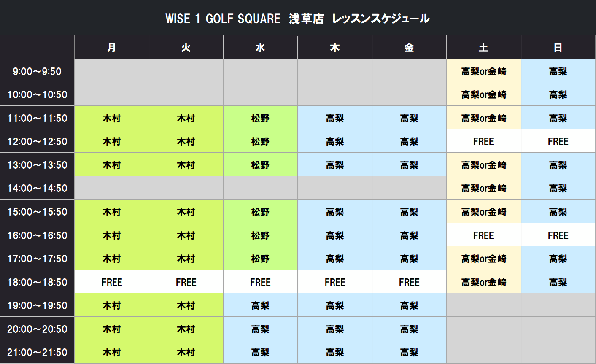The width and height of the screenshot is (596, 364).
Task: Select 高梨 in Thursday 11:00 slot
Action: coord(335,118)
